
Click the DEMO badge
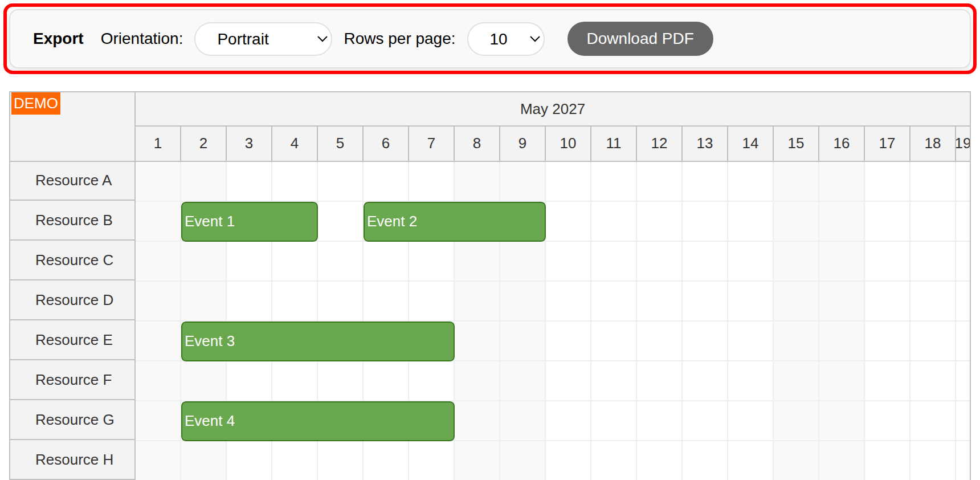[x=36, y=103]
